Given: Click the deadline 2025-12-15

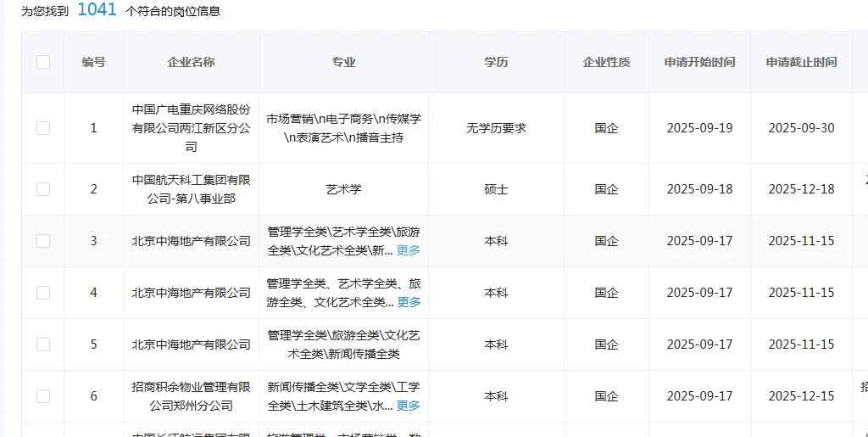Looking at the screenshot, I should 801,396.
